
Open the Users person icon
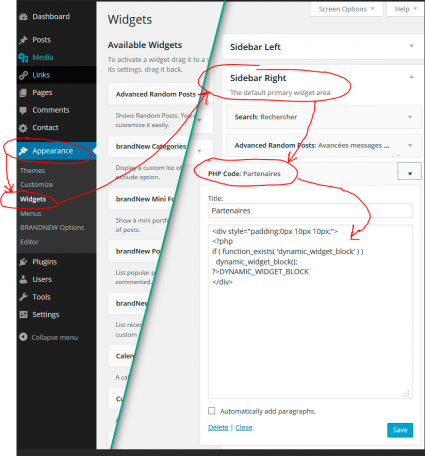23,279
